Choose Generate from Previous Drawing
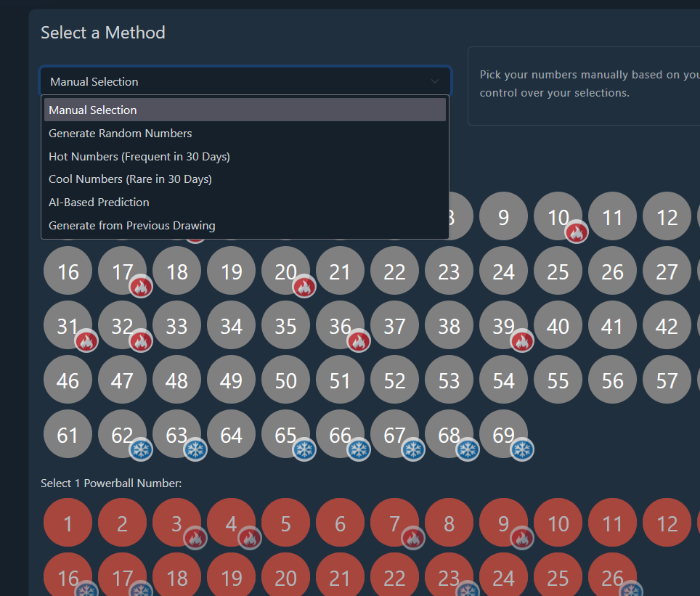The height and width of the screenshot is (596, 700). coord(131,225)
